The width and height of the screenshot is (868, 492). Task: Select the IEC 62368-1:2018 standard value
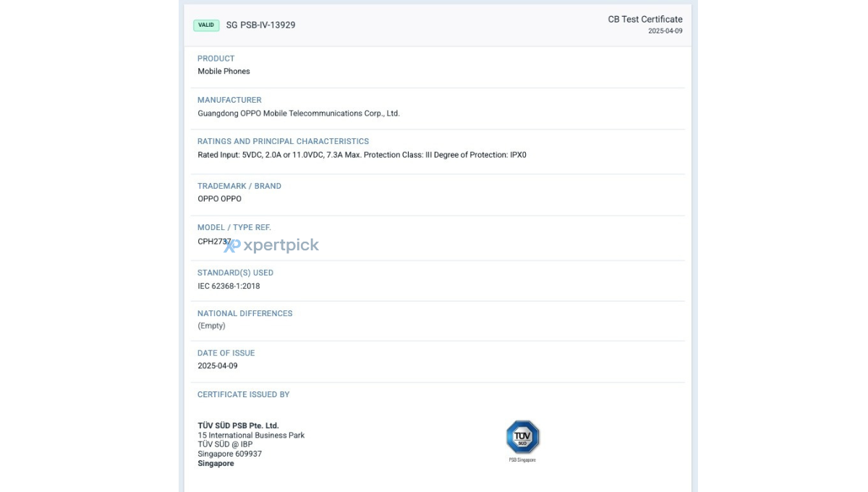tap(229, 287)
